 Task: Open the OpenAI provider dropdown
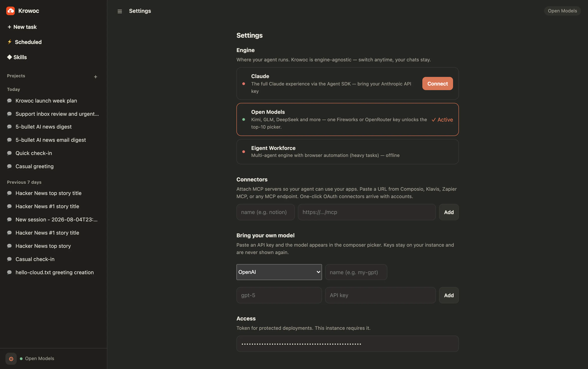point(279,272)
